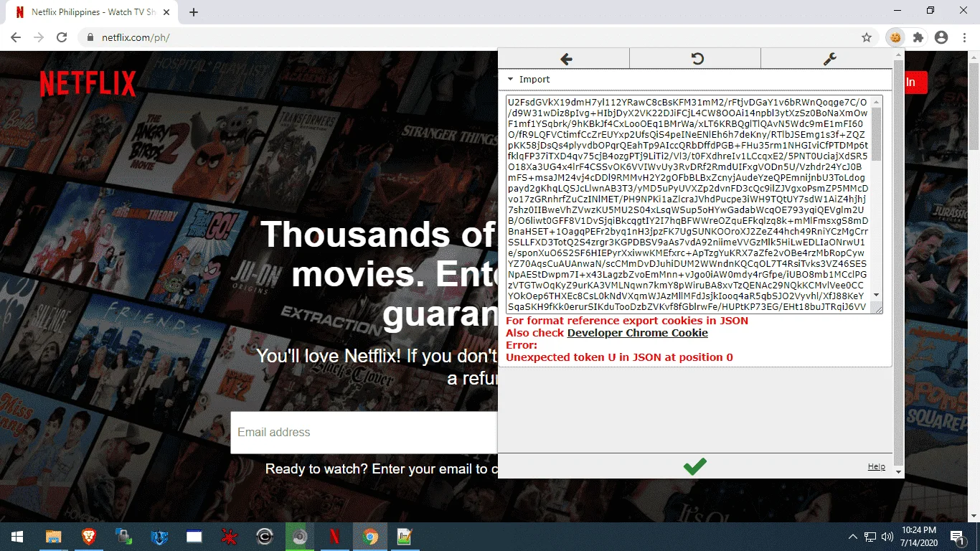
Task: Open the Chrome profile avatar
Action: pyautogui.click(x=941, y=37)
